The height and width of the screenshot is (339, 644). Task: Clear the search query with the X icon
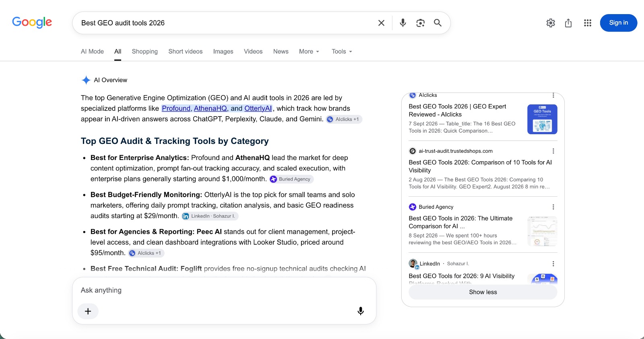point(381,23)
